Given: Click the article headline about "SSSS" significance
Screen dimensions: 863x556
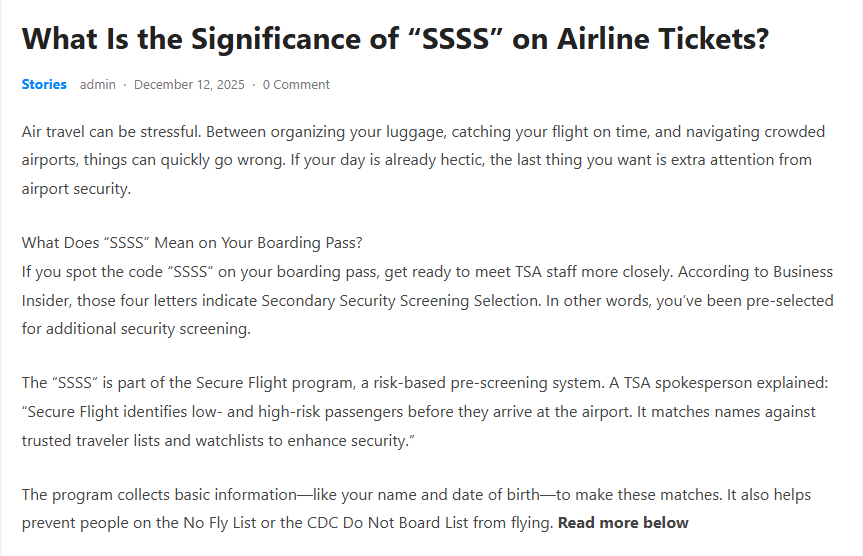Looking at the screenshot, I should (x=394, y=39).
